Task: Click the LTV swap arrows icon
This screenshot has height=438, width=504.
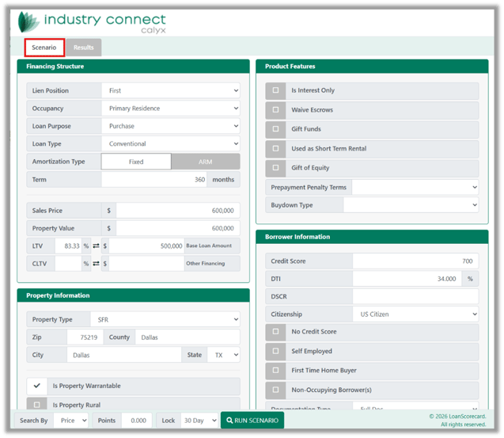Action: point(97,246)
